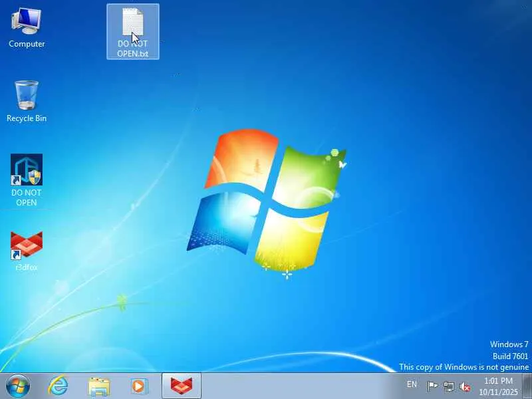
Task: Open the EN language indicator
Action: 412,384
